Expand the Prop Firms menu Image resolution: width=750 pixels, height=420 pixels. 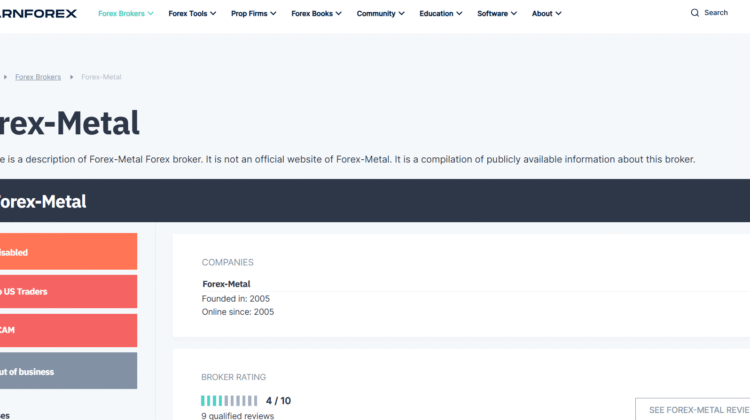coord(255,13)
